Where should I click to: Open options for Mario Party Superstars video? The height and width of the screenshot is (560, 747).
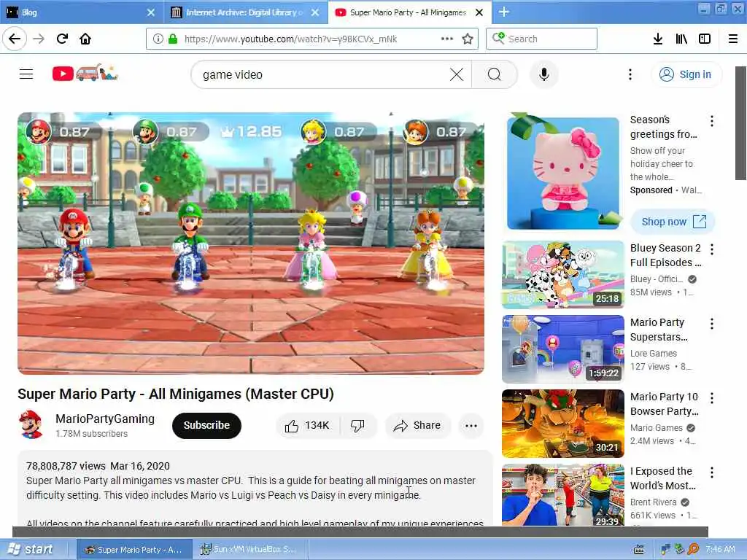(x=712, y=324)
